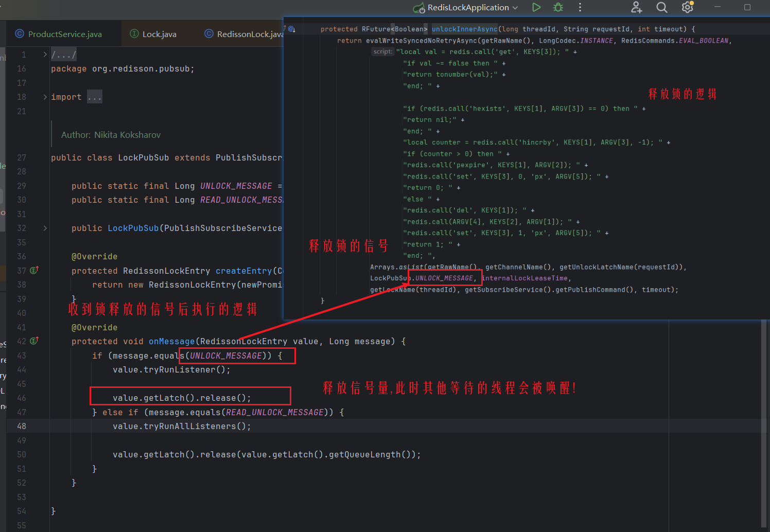Start debugging with the bug icon
The height and width of the screenshot is (532, 770).
[x=558, y=7]
